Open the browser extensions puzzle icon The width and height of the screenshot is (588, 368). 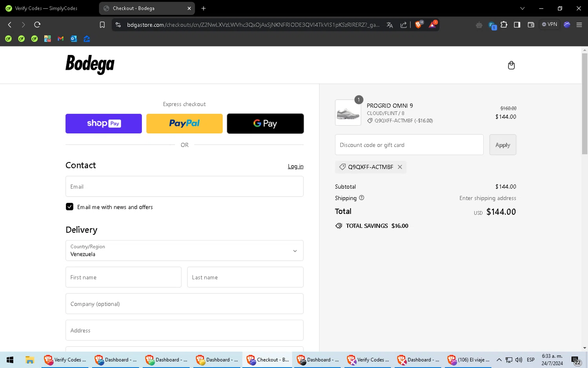504,25
